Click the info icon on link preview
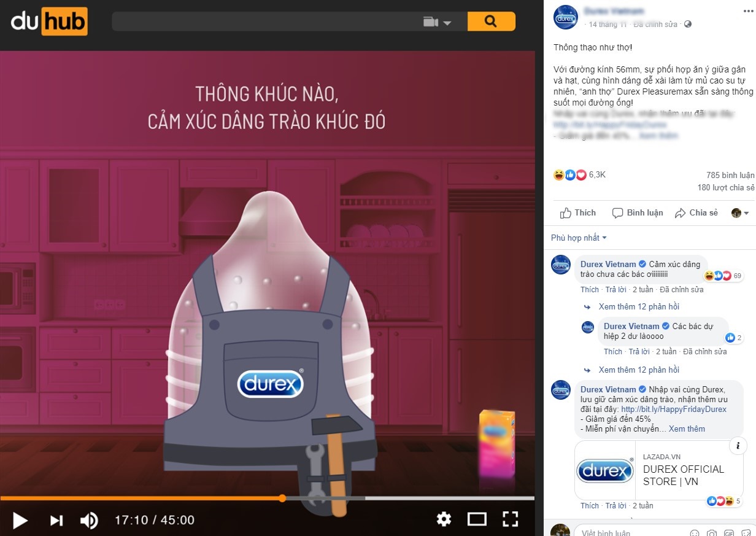 coord(737,446)
